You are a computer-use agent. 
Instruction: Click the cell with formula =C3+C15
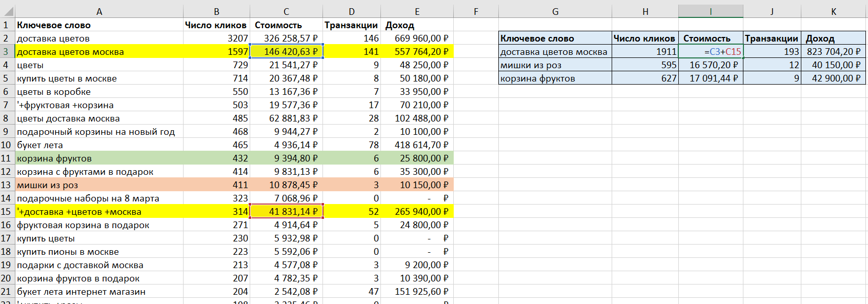pos(711,52)
